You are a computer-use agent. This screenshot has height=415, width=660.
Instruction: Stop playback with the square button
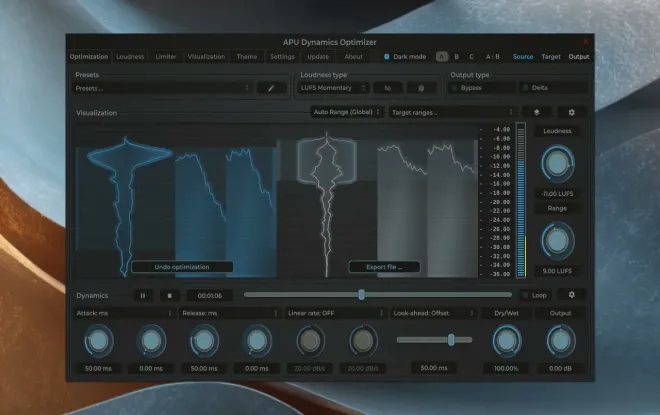point(170,295)
